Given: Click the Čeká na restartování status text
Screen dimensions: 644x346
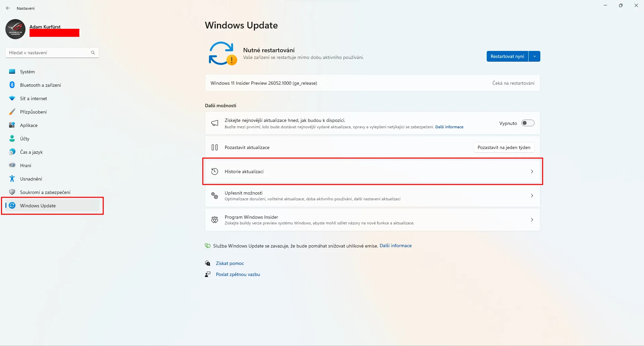Looking at the screenshot, I should tap(513, 83).
